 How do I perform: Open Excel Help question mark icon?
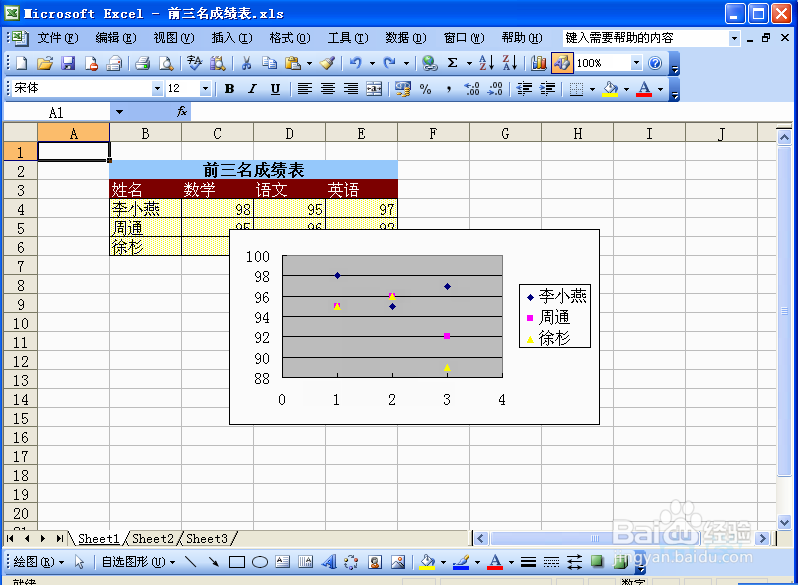[x=655, y=63]
